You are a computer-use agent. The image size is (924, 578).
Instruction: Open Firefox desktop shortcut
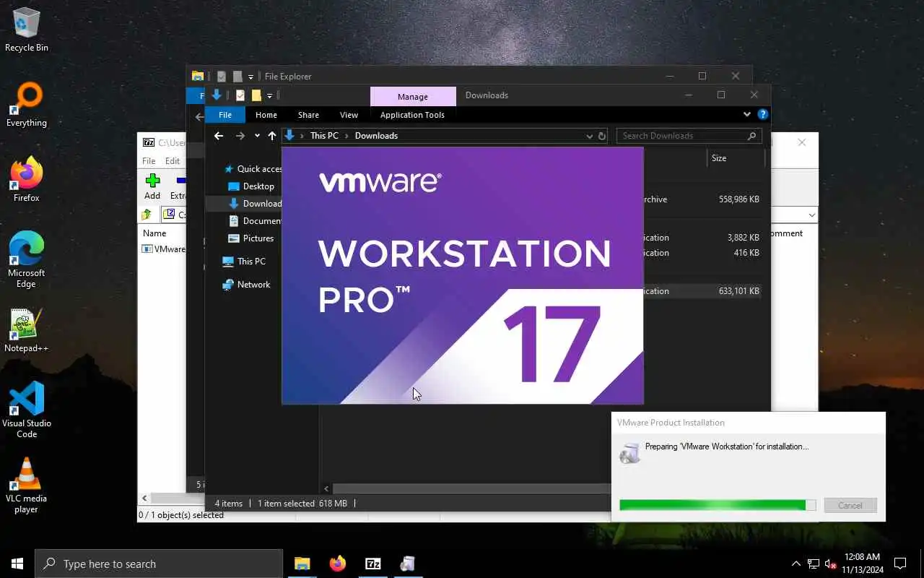pyautogui.click(x=27, y=180)
